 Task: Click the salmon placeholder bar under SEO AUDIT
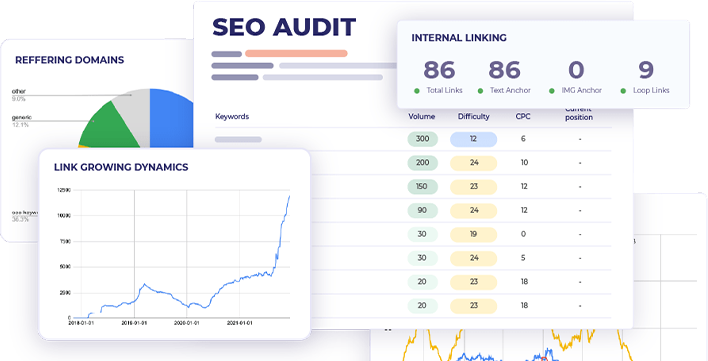coord(296,53)
